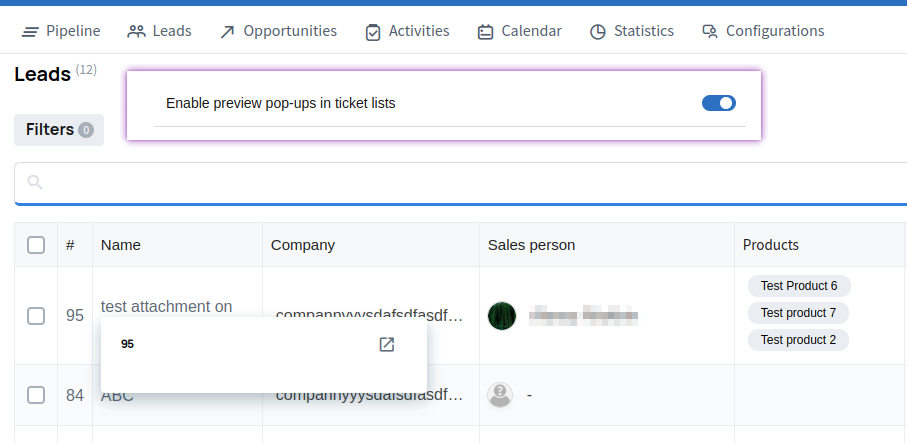Viewport: 907px width, 443px height.
Task: Open the 'test attachment on' lead link
Action: tap(166, 306)
